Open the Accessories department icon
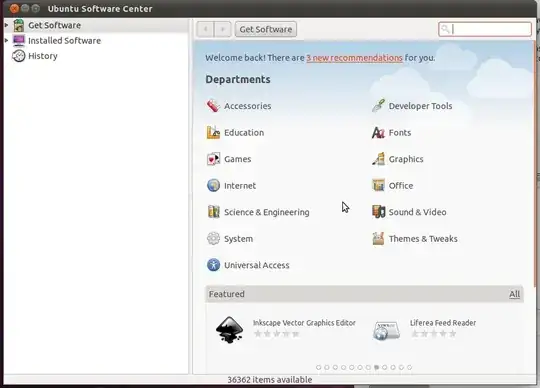 pyautogui.click(x=213, y=106)
